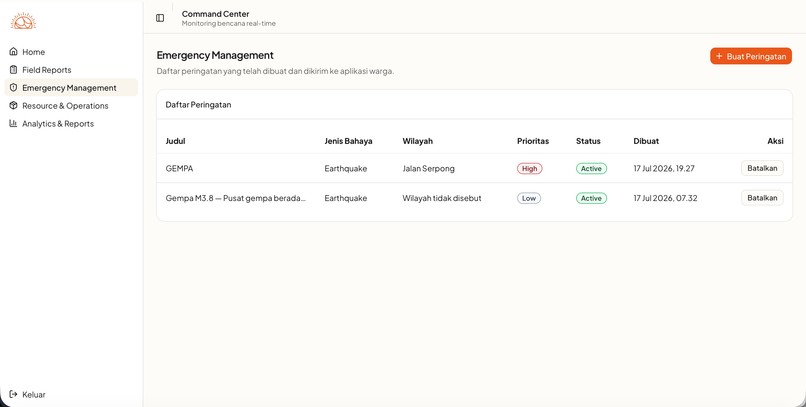Select the Gempa M3.8 title cell
806x407 pixels.
236,198
